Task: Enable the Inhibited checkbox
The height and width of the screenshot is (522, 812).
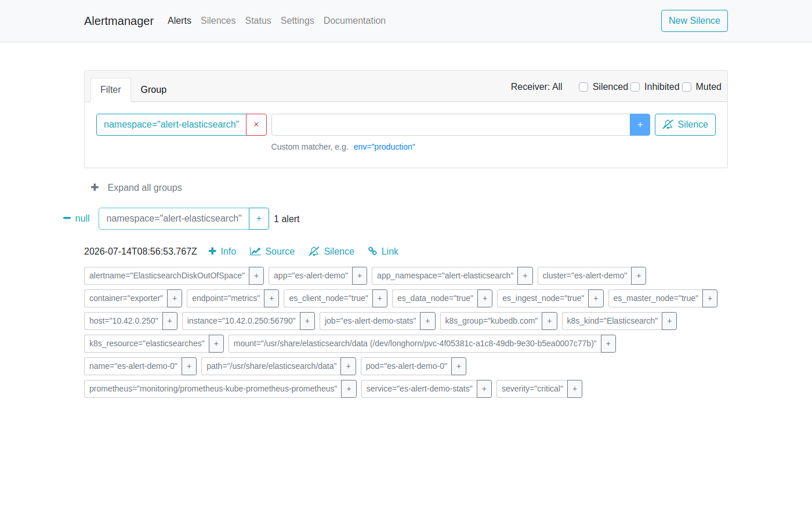Action: tap(635, 87)
